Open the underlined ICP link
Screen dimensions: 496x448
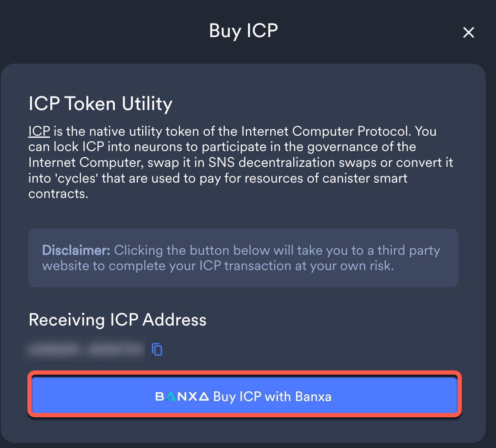[39, 131]
